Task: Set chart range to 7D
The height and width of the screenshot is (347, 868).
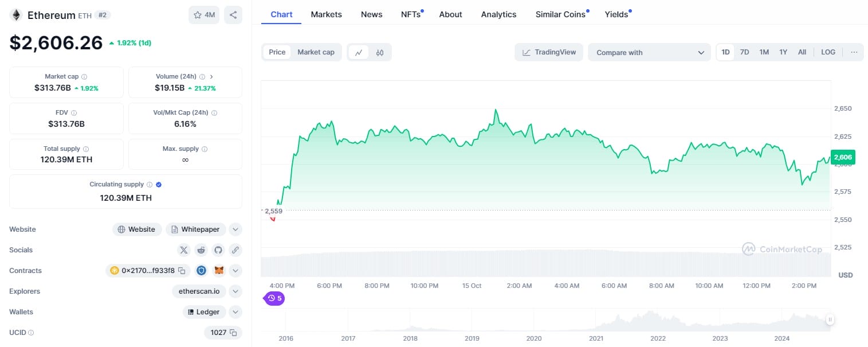Action: [744, 52]
